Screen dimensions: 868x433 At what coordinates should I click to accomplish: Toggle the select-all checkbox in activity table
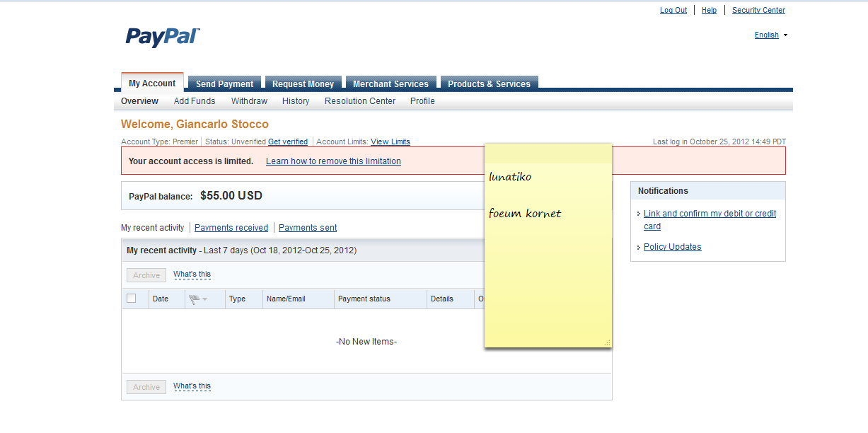[x=132, y=299]
